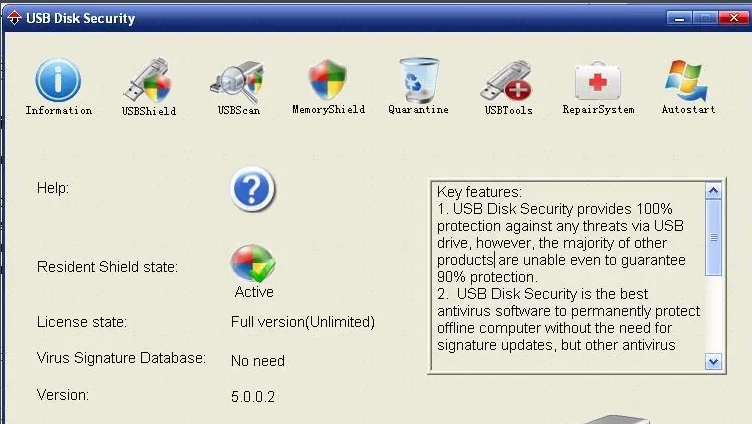The height and width of the screenshot is (424, 752).
Task: Click the 5.0.0.2 version number
Action: tap(252, 396)
